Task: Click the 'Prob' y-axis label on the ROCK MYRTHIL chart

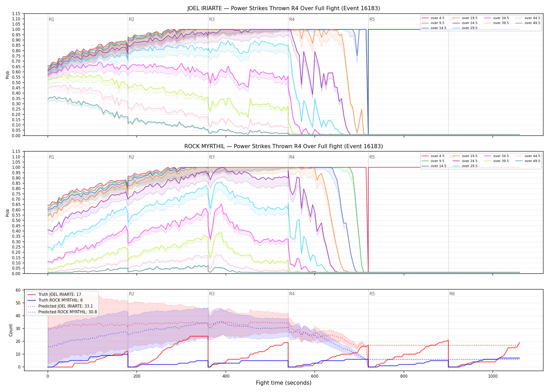Action: click(x=8, y=213)
